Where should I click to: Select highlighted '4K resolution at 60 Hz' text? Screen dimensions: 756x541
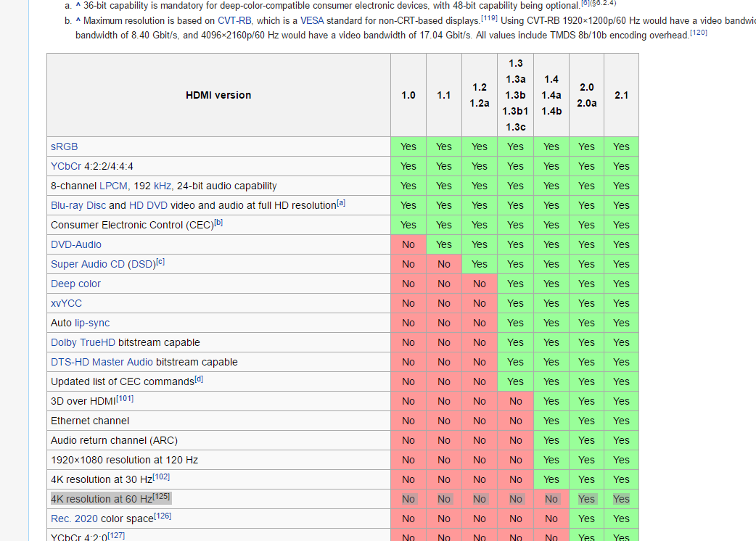pos(102,499)
